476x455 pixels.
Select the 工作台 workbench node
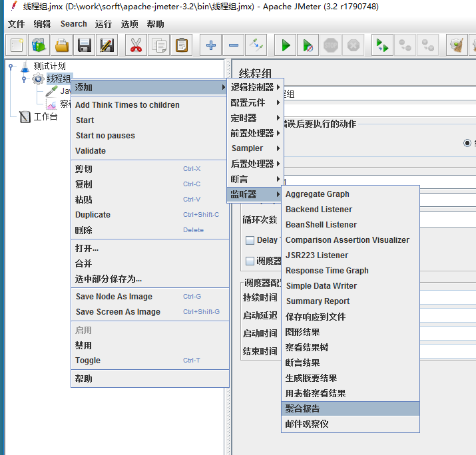[x=38, y=117]
